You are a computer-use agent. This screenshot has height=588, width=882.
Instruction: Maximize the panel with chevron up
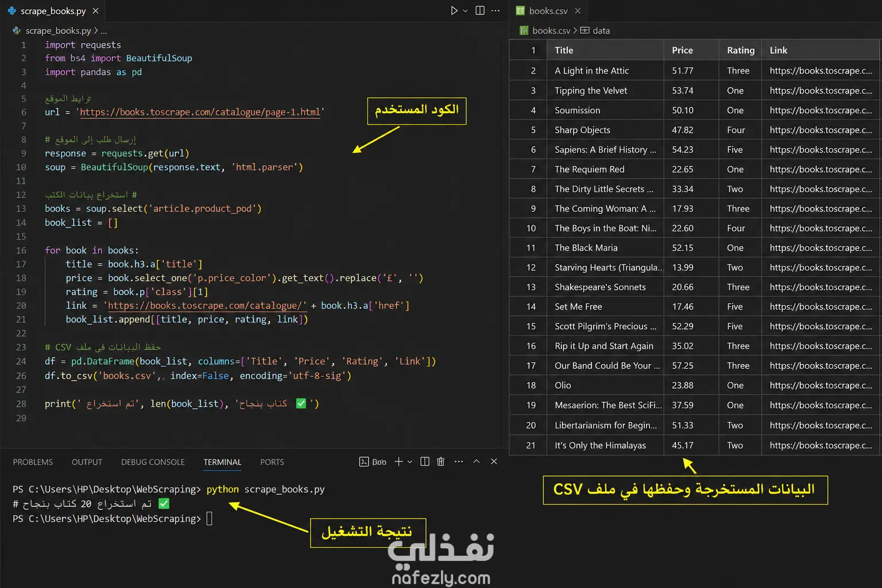click(476, 462)
